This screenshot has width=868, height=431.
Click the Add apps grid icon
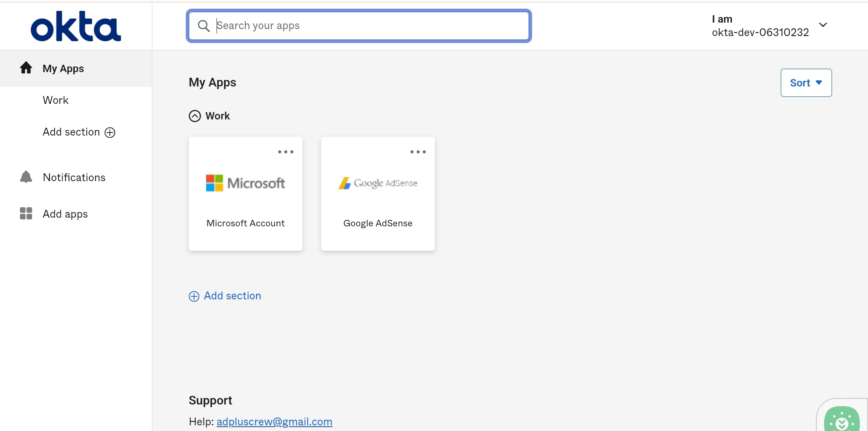(x=26, y=213)
